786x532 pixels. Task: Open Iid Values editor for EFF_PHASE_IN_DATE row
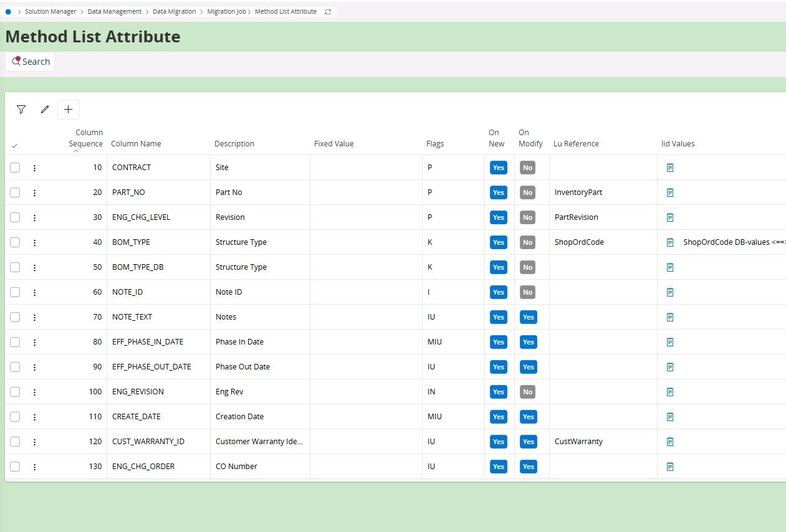[x=670, y=342]
